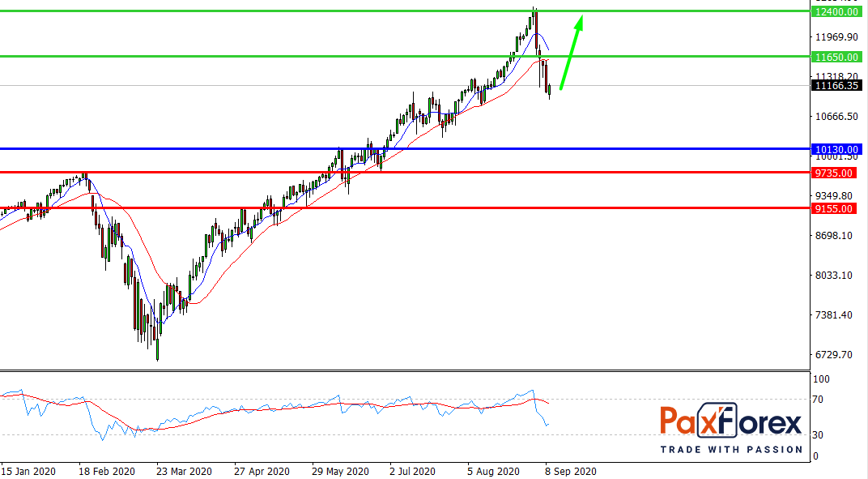Click the 5 Aug 2020 date label

[x=493, y=471]
